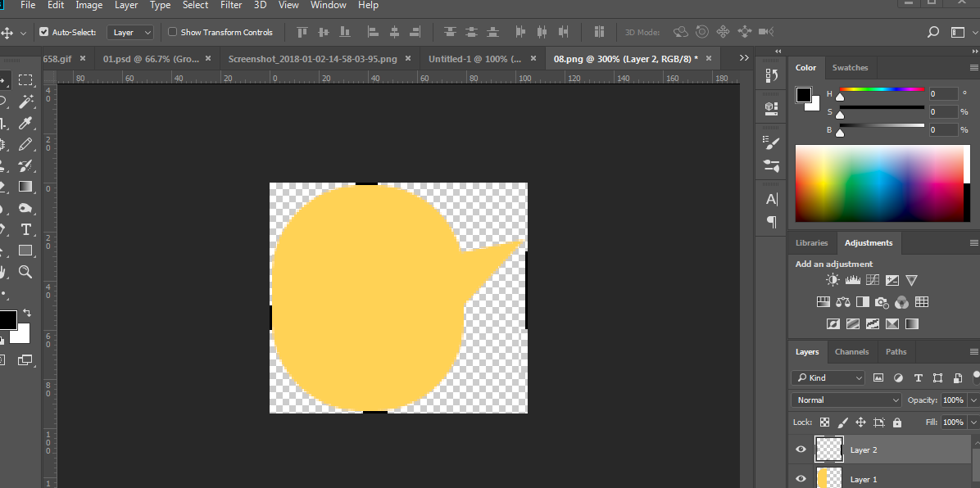Select the Magic Wand tool
The height and width of the screenshot is (488, 980).
tap(25, 102)
